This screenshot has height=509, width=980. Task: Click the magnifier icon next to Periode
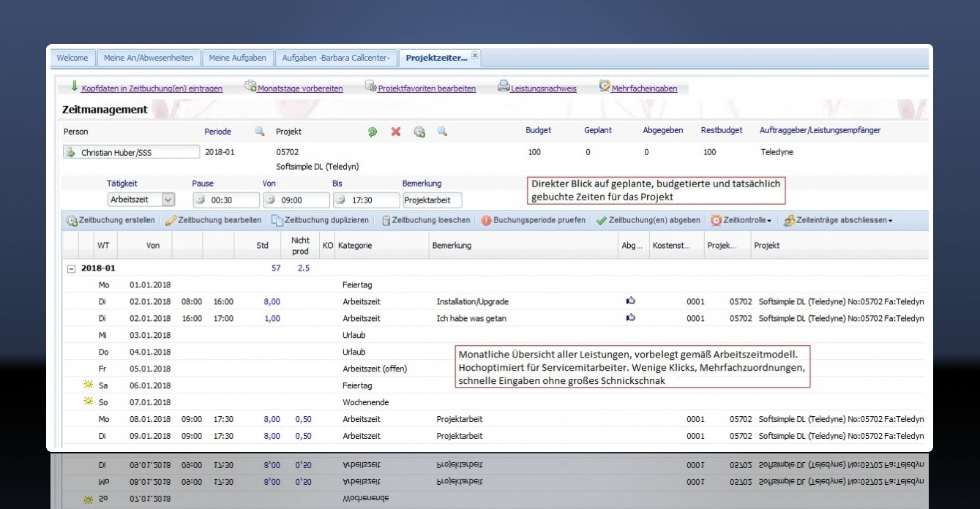259,132
